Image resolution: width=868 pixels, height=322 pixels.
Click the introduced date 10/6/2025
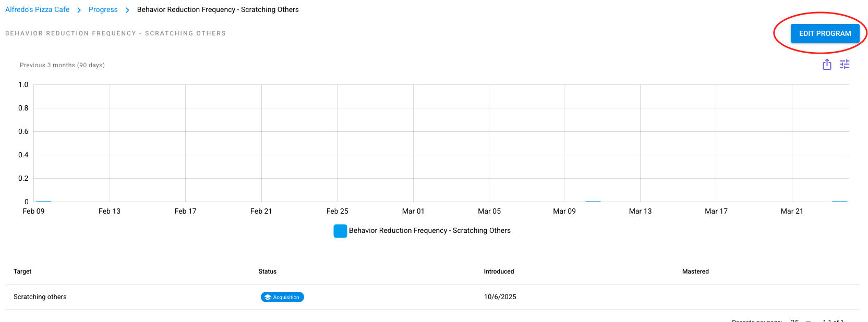(x=500, y=297)
